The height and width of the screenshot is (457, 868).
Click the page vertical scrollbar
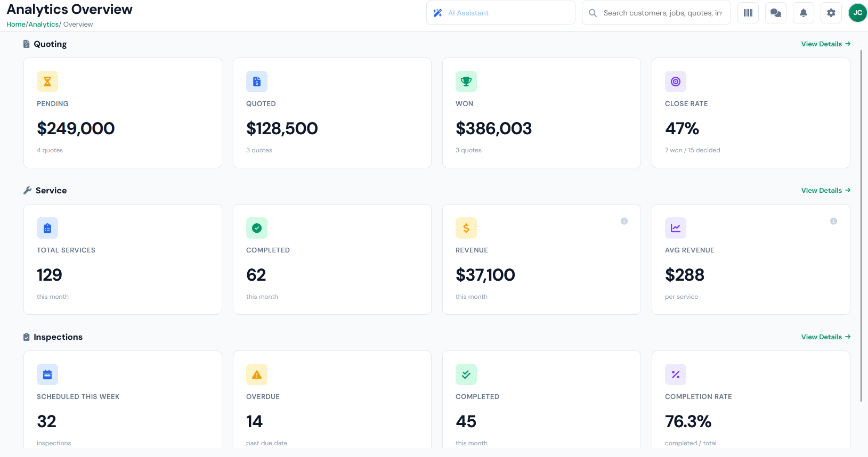(x=861, y=226)
